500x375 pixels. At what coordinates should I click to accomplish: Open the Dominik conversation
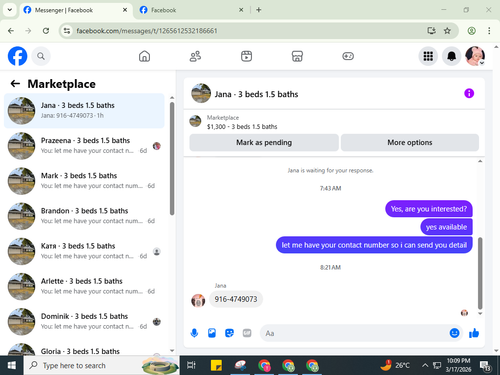(84, 322)
